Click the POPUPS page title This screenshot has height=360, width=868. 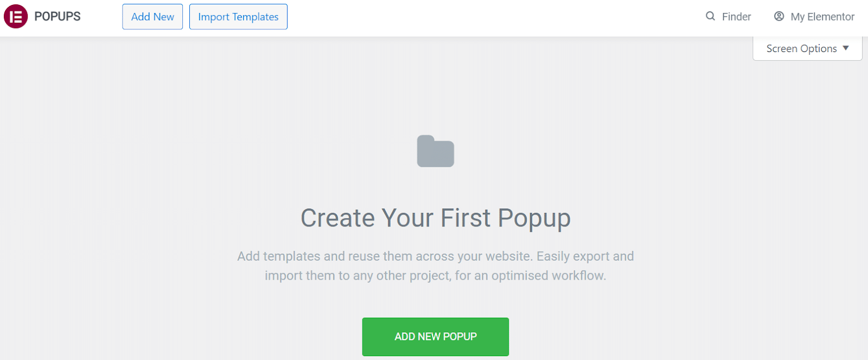pos(57,16)
